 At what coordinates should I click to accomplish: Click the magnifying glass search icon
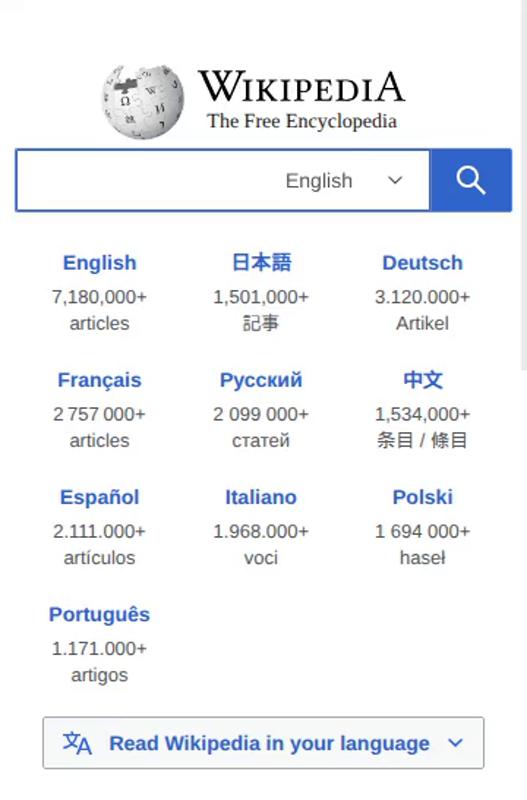(x=470, y=180)
